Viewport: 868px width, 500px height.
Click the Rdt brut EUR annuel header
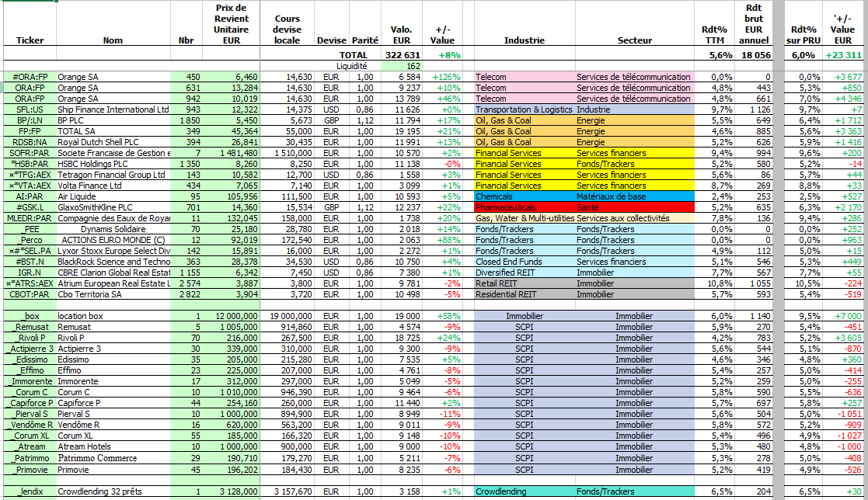click(x=754, y=24)
